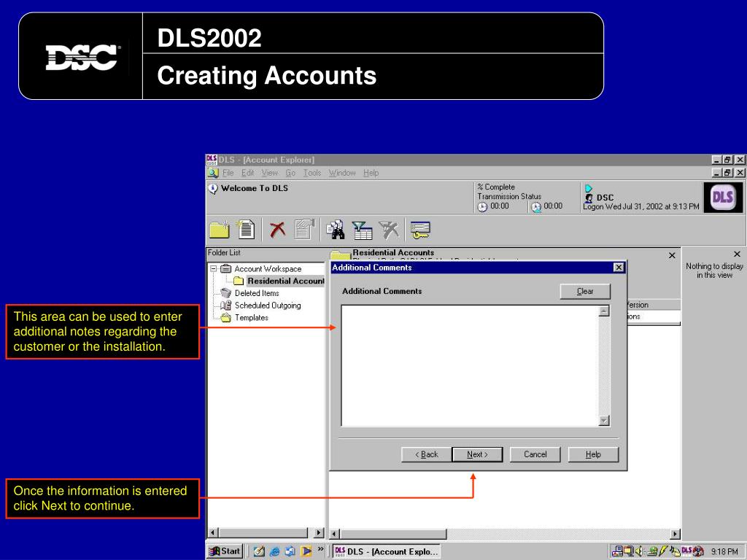Open the Tools menu

(x=312, y=173)
